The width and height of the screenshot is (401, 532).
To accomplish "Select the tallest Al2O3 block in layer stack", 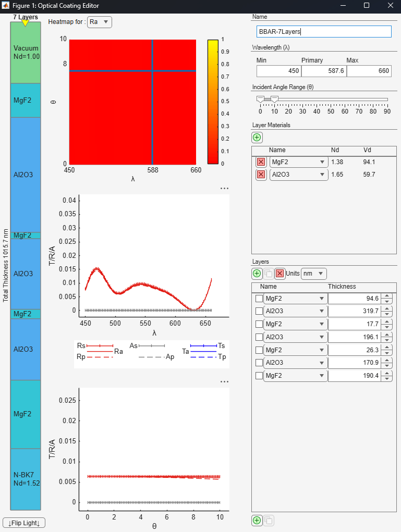I will click(26, 175).
